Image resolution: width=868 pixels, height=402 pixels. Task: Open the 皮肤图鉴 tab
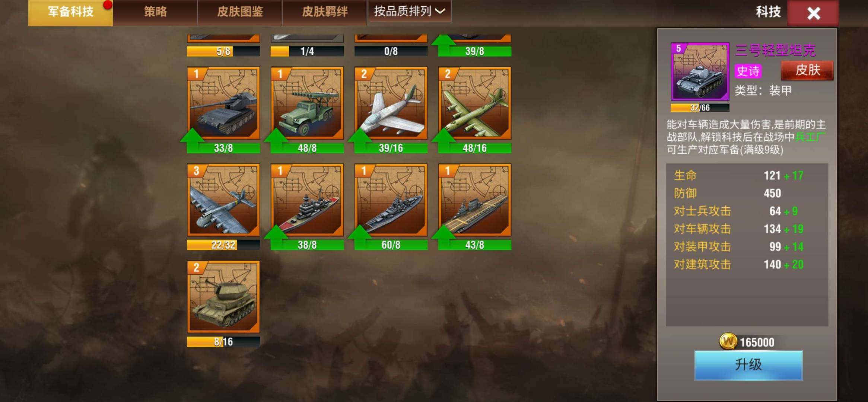pos(240,12)
